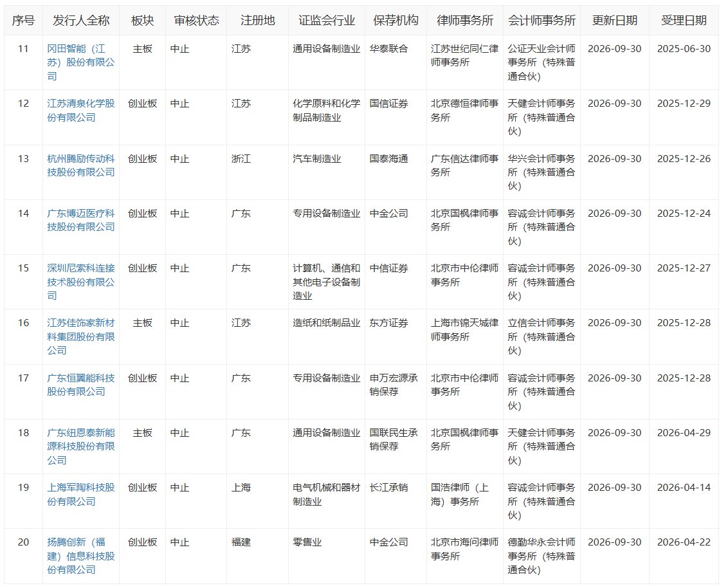Select the 注册地 column header

click(x=258, y=21)
